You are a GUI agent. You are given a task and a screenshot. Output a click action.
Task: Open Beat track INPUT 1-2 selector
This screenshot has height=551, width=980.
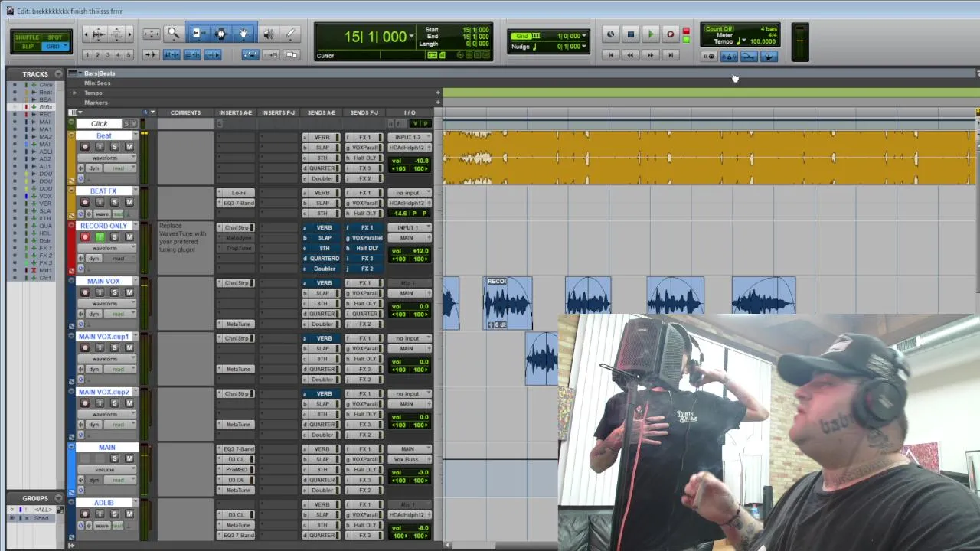point(409,138)
